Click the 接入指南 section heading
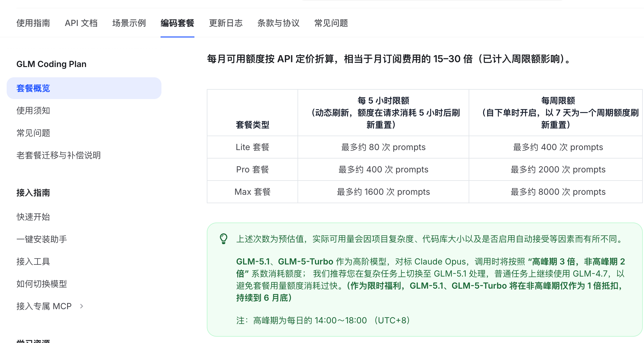Screen dimensions: 644x343 [33, 193]
